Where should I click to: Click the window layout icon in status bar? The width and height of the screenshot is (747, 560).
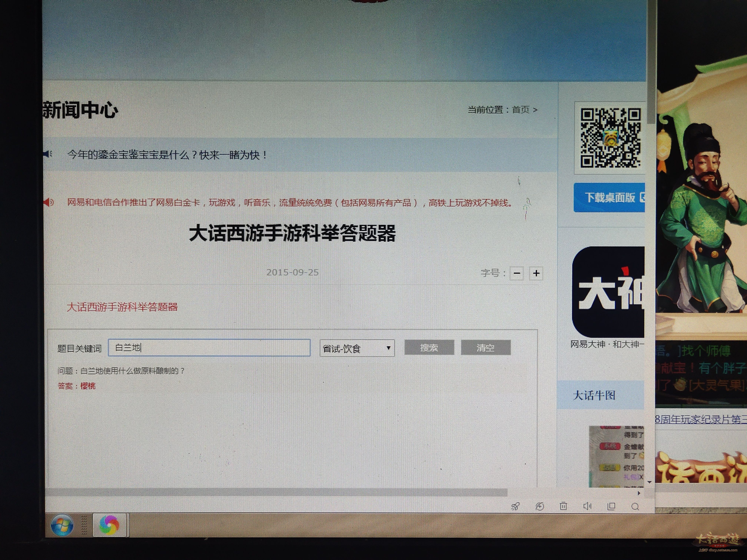(611, 506)
